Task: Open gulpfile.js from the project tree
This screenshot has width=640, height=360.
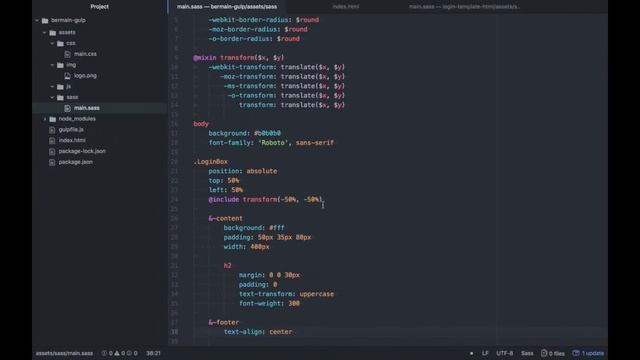Action: (71, 129)
